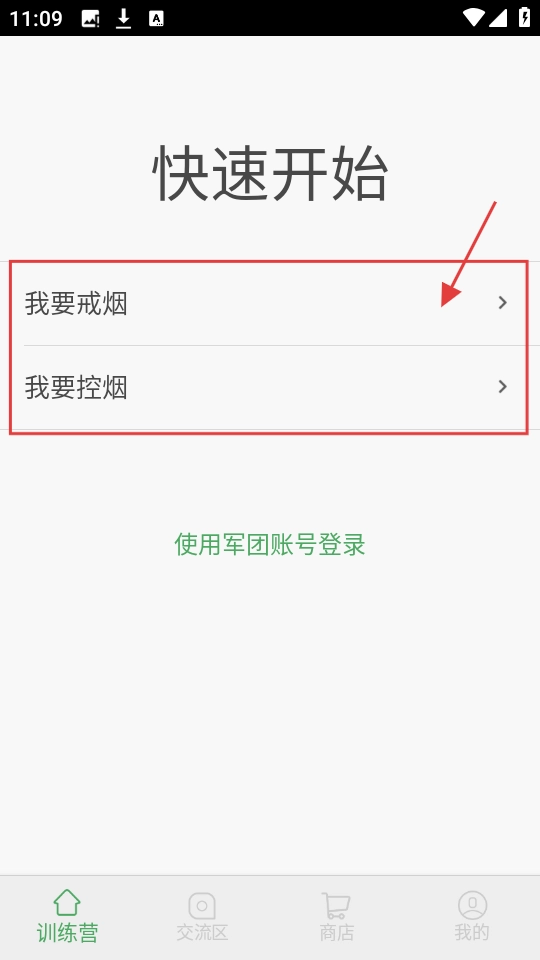Tap the 训练营 house icon
The image size is (540, 960).
67,903
